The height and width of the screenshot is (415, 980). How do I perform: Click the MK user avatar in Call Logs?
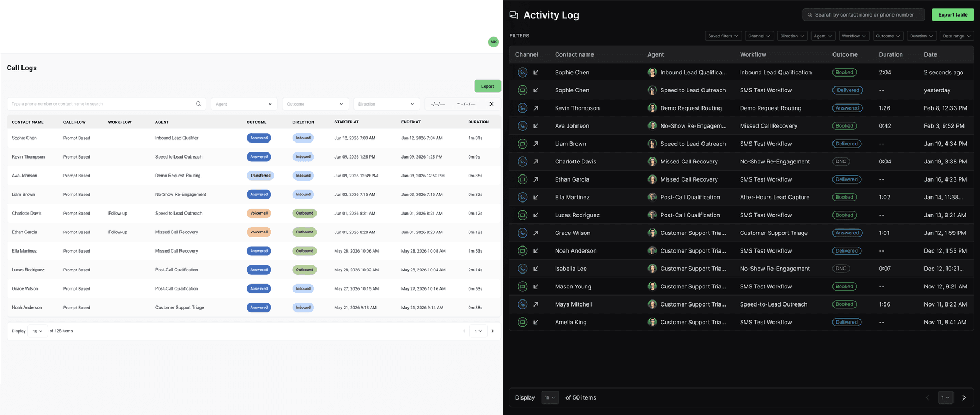[x=493, y=42]
